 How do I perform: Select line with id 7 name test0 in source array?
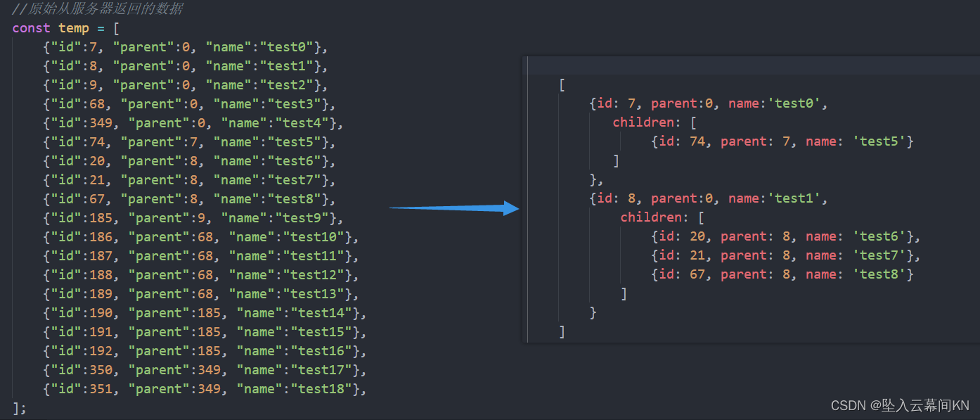pyautogui.click(x=186, y=47)
